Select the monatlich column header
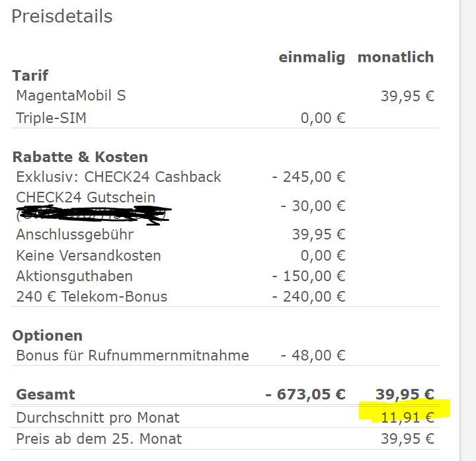The width and height of the screenshot is (476, 461). [395, 58]
